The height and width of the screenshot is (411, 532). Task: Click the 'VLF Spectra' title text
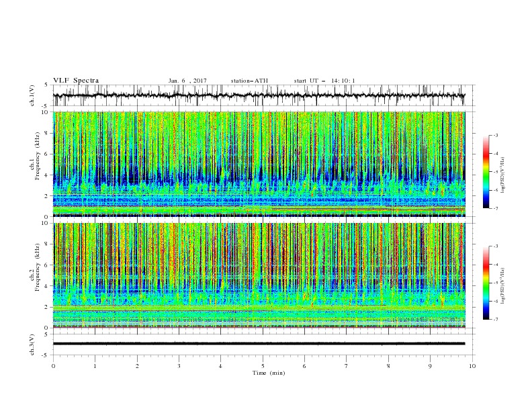point(76,81)
